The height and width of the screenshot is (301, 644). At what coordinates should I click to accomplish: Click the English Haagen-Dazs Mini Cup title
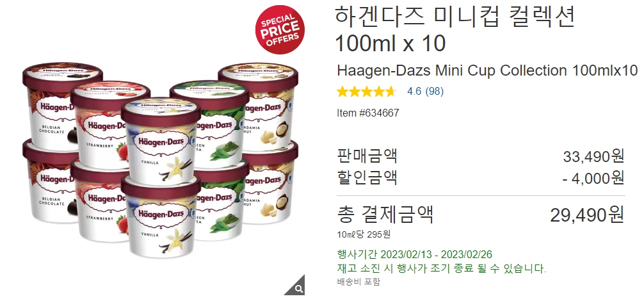coord(487,70)
